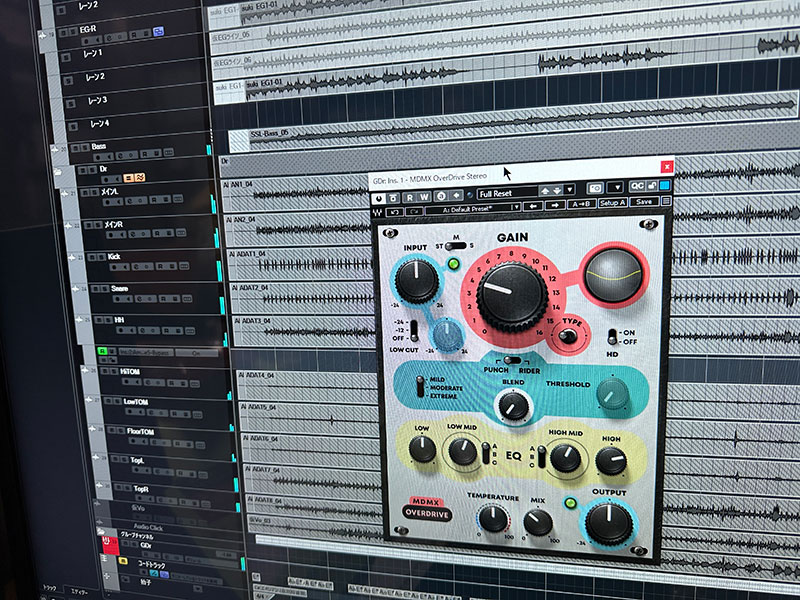
Task: Mute the Kick track
Action: coord(92,257)
